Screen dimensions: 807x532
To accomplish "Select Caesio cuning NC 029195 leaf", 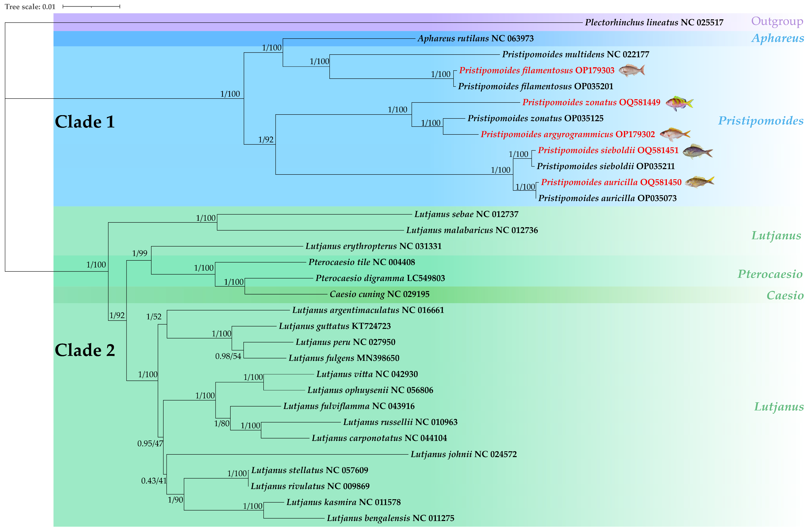I will (379, 294).
